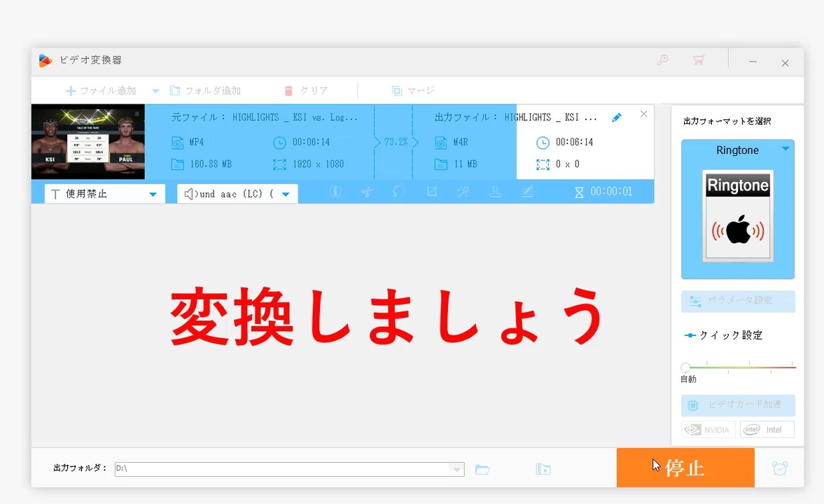Open the scissors trim tool

click(367, 192)
